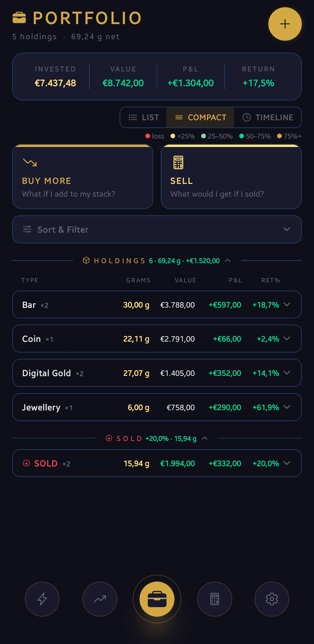Tap the calculator icon on Sell card
This screenshot has width=314, height=644.
coord(178,162)
